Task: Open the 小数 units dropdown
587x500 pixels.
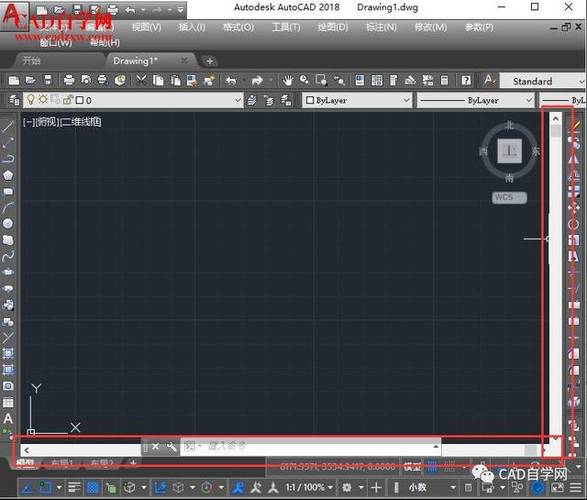Action: click(x=453, y=487)
